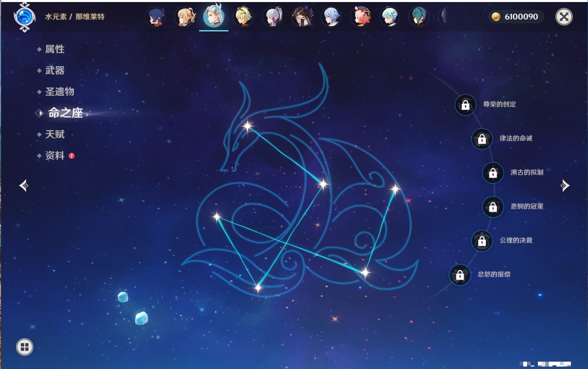588x369 pixels.
Task: Select the pink-haired character portrait
Action: pyautogui.click(x=360, y=17)
